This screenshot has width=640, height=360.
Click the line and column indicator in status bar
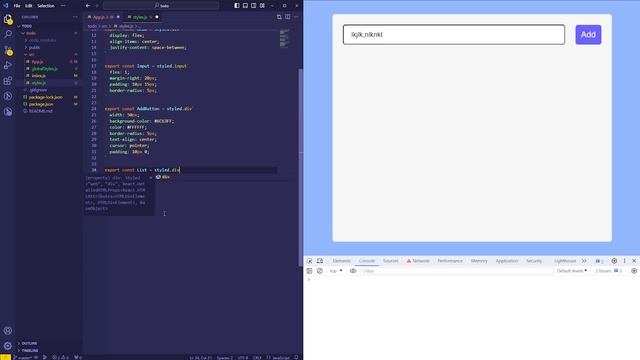pos(200,358)
